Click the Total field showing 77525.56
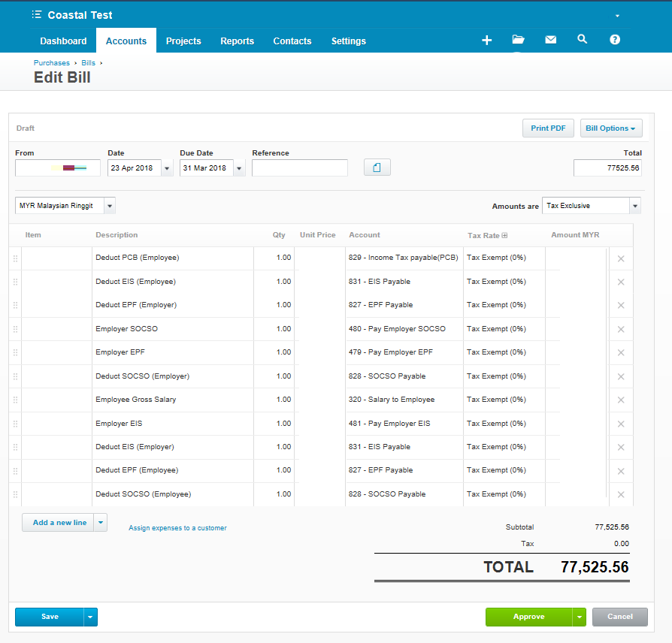Viewport: 672px width, 643px height. 607,168
